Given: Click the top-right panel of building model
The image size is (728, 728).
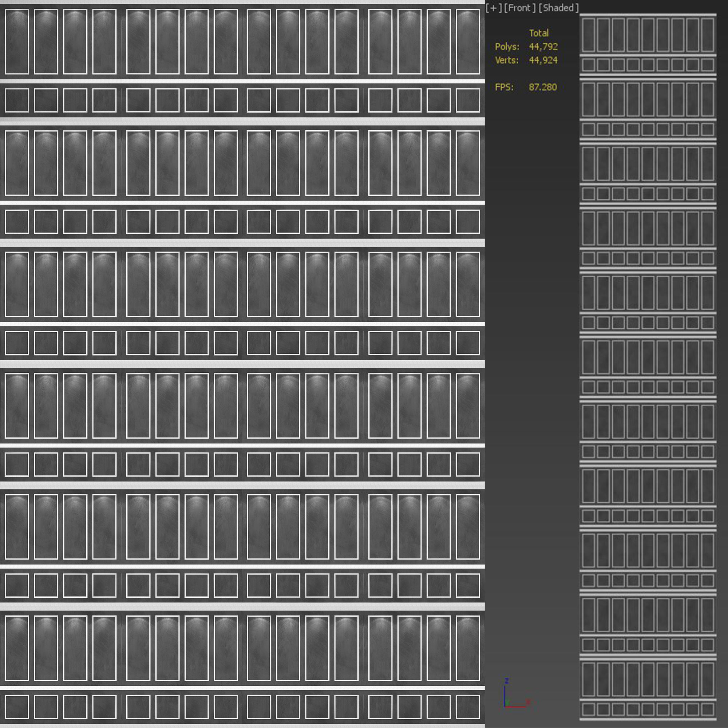Looking at the screenshot, I should (707, 35).
